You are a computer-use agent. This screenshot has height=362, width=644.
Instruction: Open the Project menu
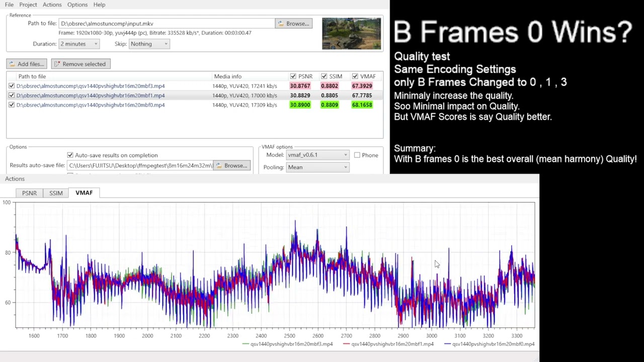28,5
